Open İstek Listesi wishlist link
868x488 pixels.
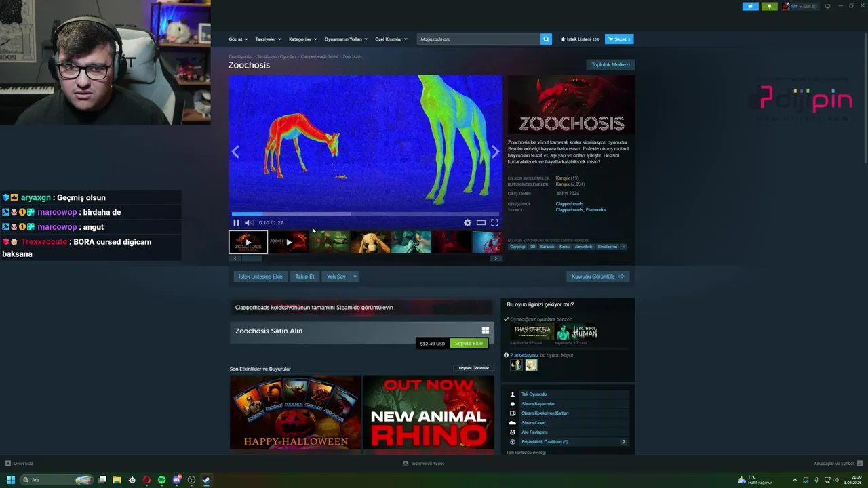pos(580,39)
